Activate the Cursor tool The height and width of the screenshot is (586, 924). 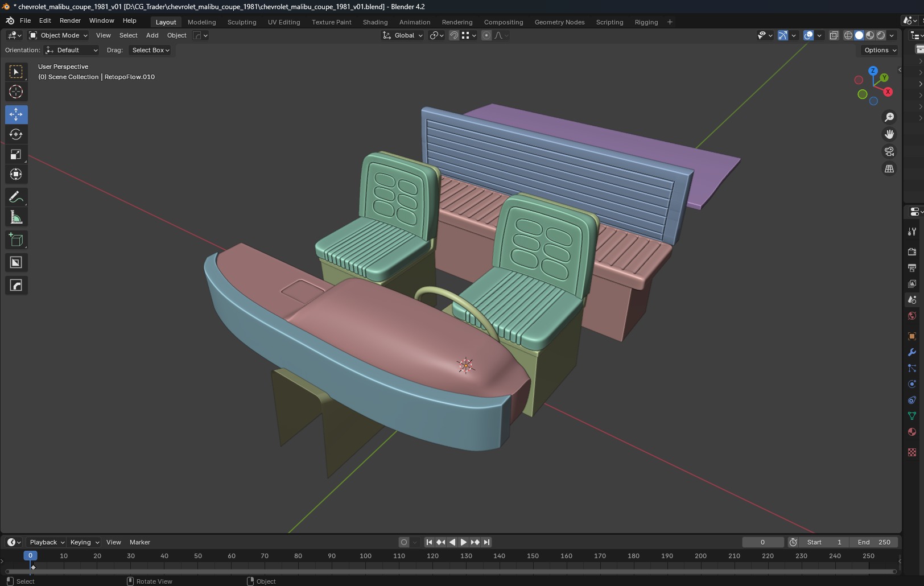(x=16, y=92)
